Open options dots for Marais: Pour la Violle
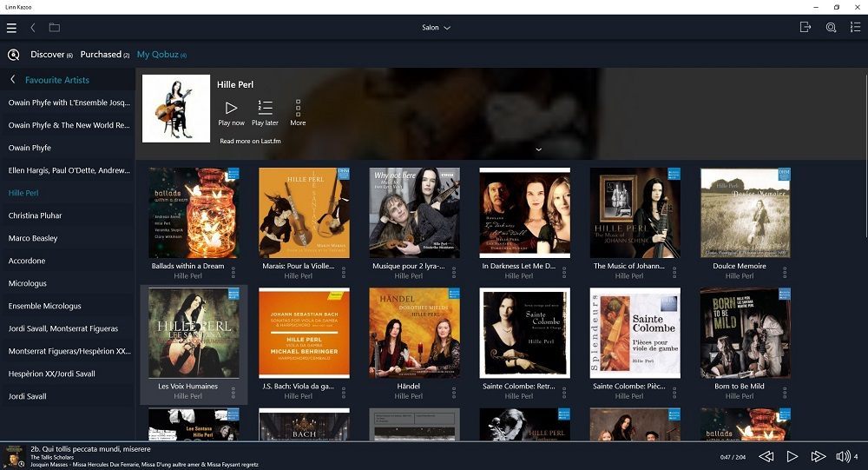 [x=344, y=272]
